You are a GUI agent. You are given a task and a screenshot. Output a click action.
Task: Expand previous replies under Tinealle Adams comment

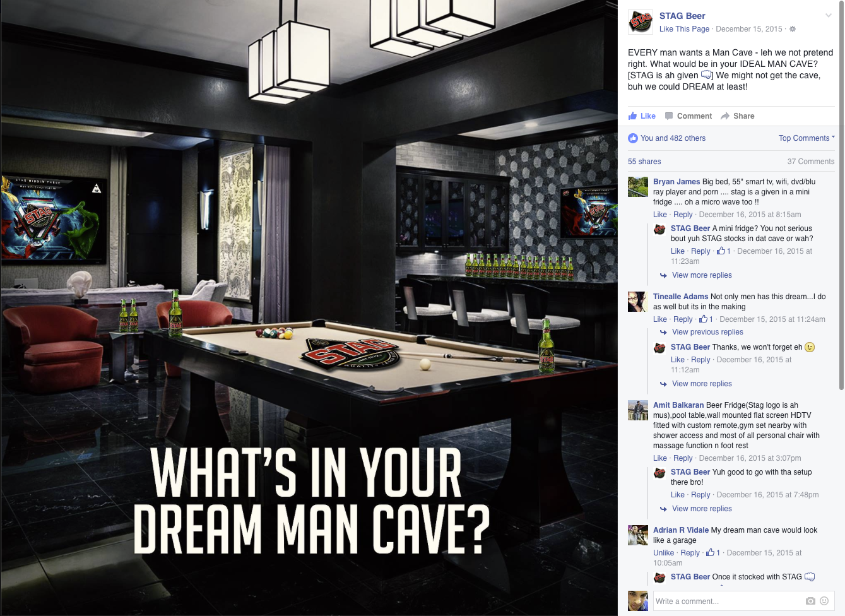pos(707,332)
